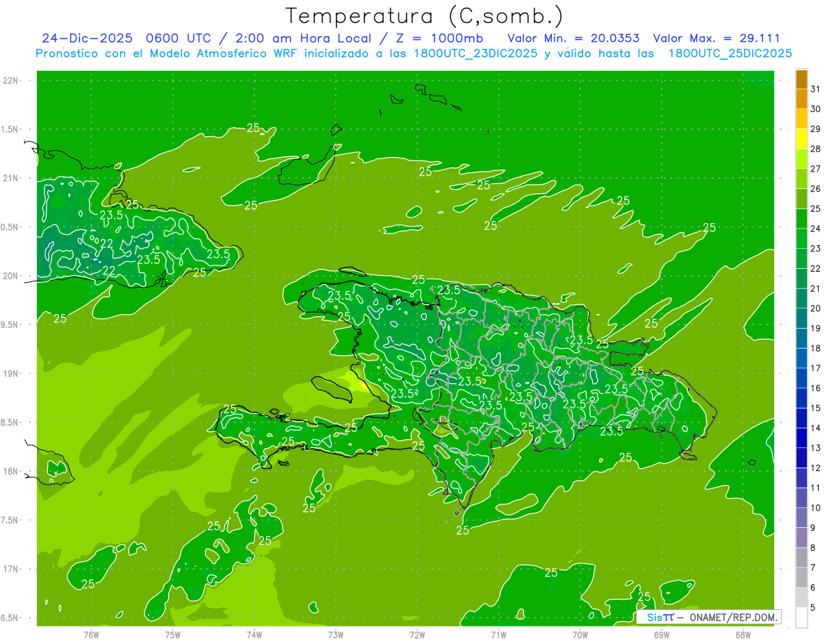834x644 pixels.
Task: Click the '2:00 am Hora Local' text
Action: click(302, 38)
